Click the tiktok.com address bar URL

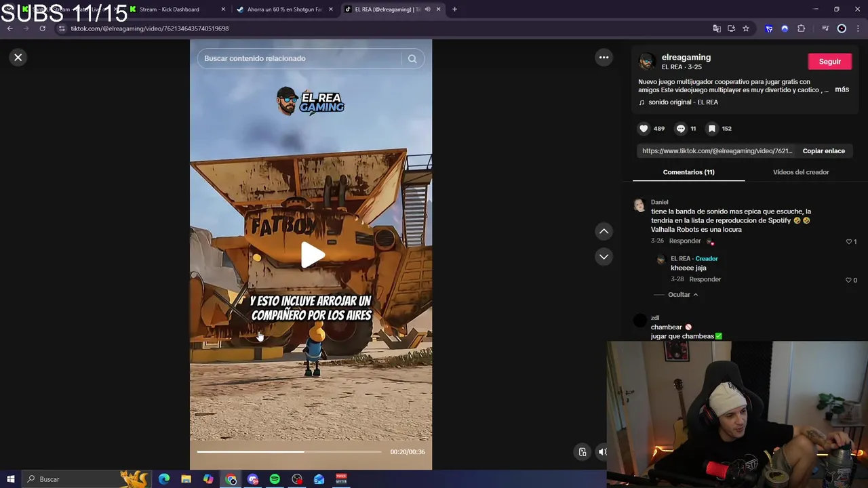[x=150, y=28]
